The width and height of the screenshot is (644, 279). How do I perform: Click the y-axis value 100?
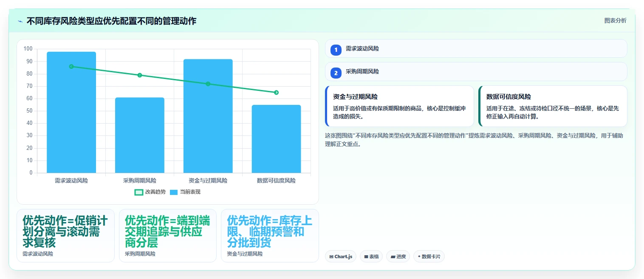point(28,49)
